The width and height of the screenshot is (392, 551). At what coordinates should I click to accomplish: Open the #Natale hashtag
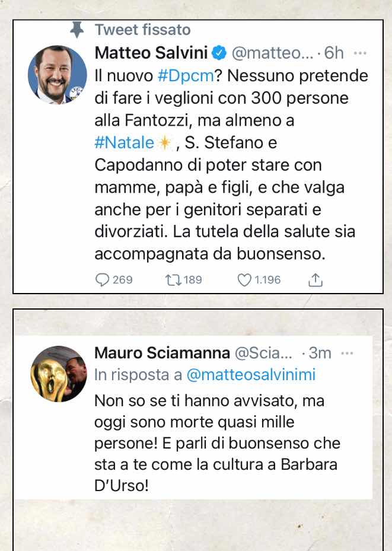tap(125, 143)
